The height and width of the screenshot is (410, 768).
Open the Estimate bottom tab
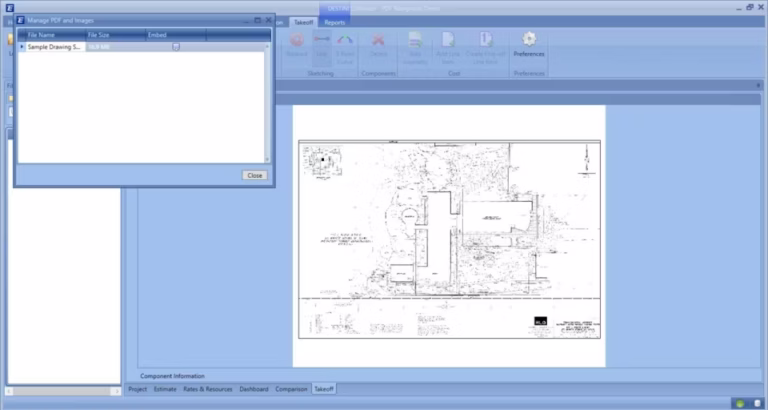point(165,389)
